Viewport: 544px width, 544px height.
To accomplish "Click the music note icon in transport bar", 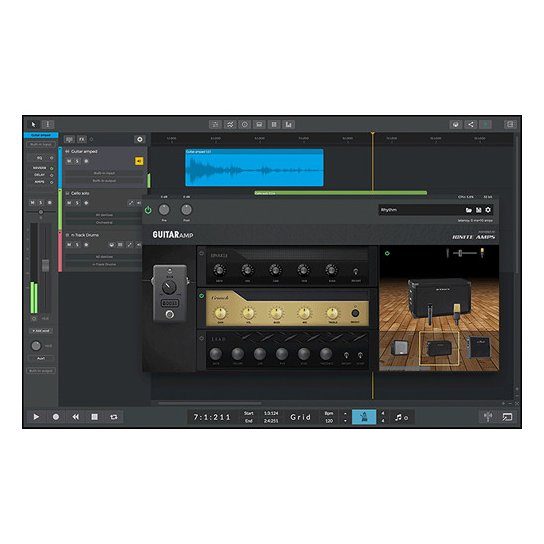I will (401, 417).
